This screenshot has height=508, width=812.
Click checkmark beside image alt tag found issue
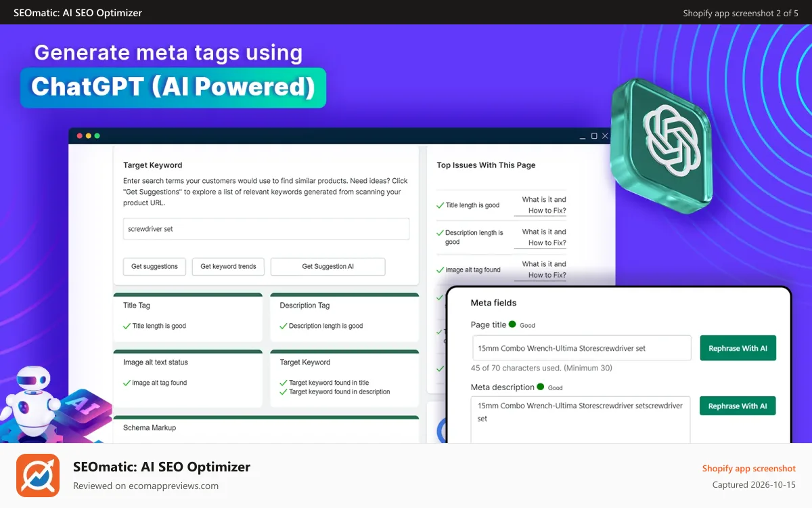(441, 270)
